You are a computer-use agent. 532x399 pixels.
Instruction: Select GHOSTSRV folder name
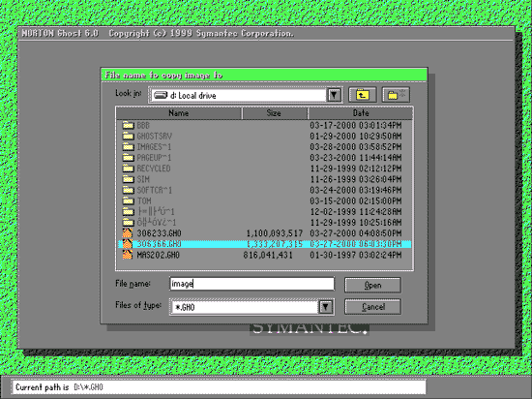click(155, 137)
